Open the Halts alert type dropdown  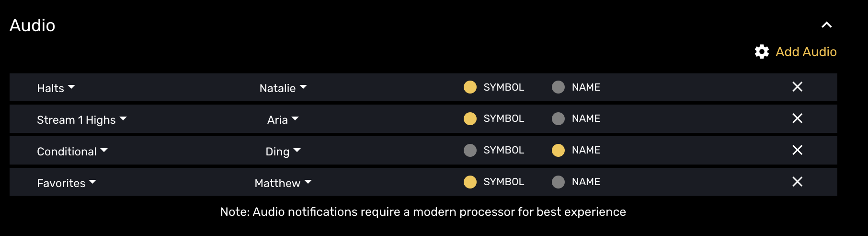(56, 88)
